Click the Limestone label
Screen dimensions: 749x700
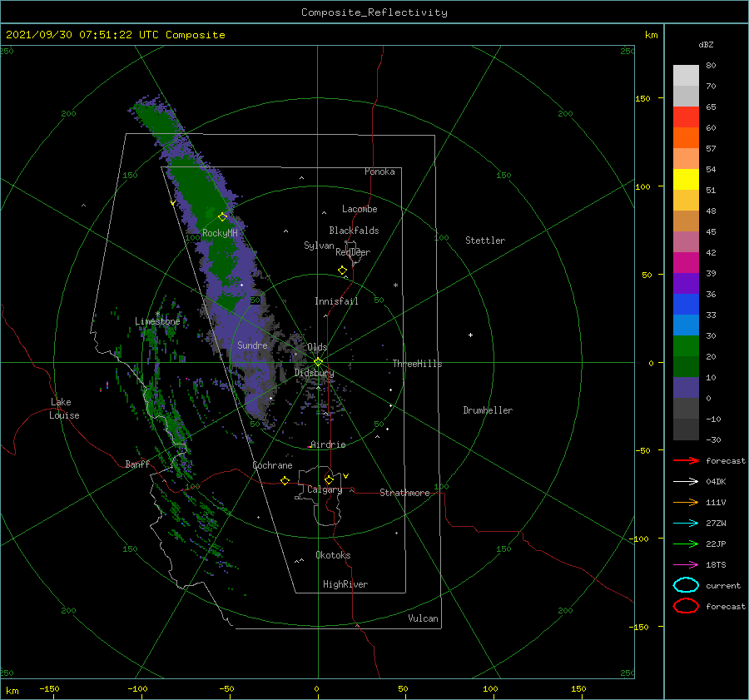click(157, 321)
